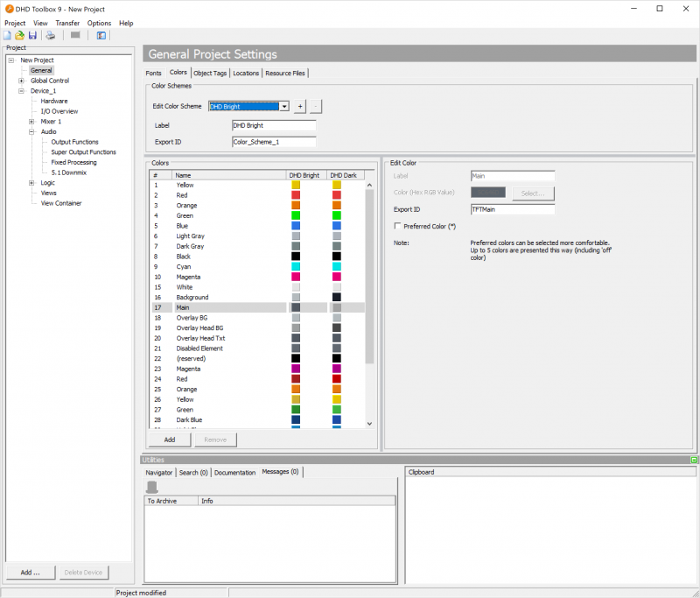Click the Add button below Colors list
The image size is (700, 598).
point(170,440)
